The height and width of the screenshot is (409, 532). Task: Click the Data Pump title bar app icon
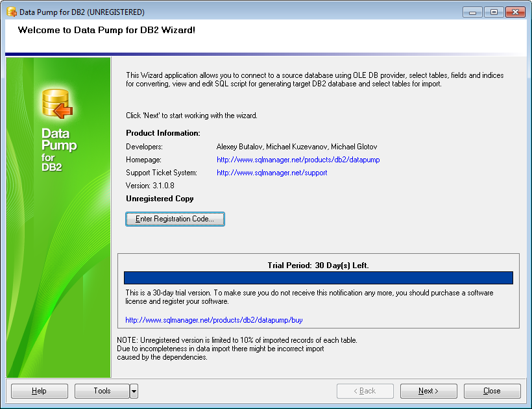[12, 12]
